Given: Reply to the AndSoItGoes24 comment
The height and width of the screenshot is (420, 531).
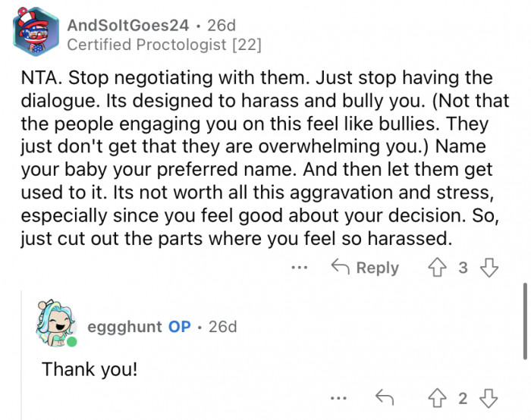Looking at the screenshot, I should (365, 268).
